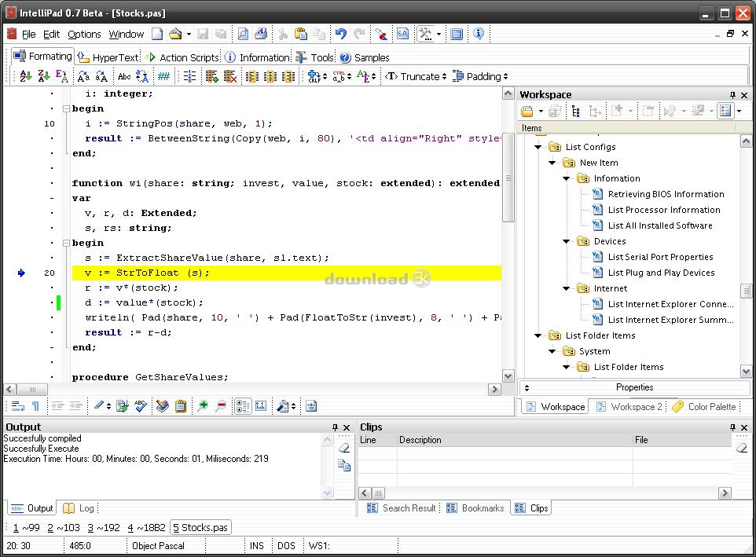Screen dimensions: 756x557
Task: Select Retrieving BIOS Information tree item
Action: pos(666,194)
